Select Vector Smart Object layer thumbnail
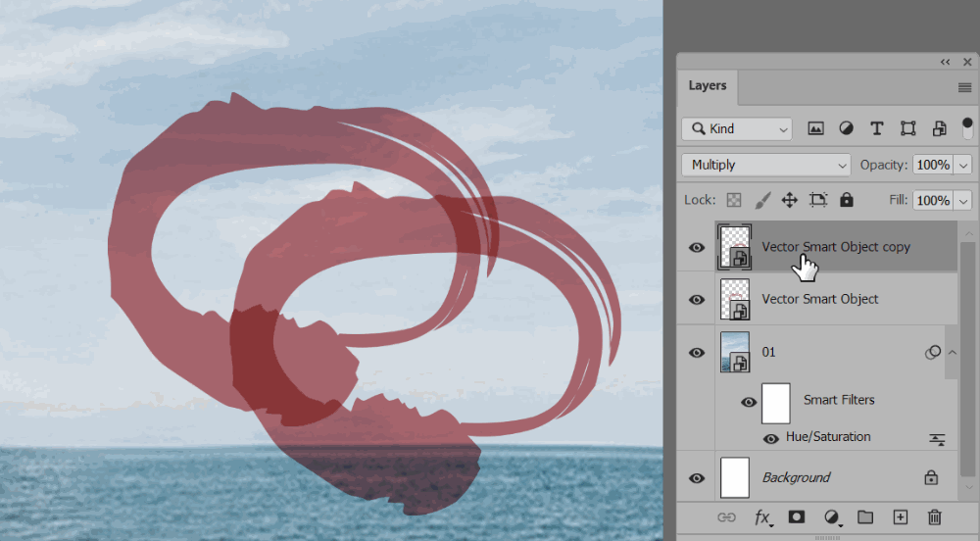 (734, 299)
